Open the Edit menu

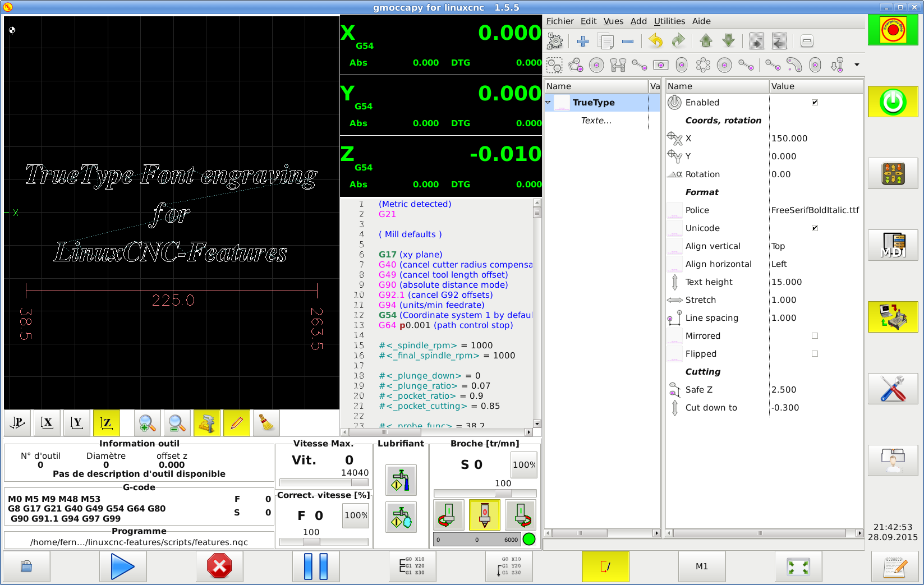pos(589,21)
